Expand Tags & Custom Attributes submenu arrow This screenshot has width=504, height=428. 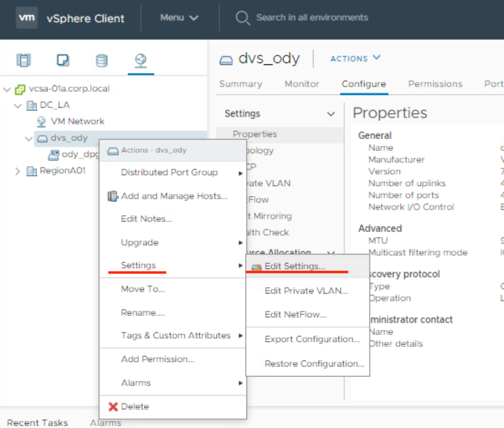[240, 336]
